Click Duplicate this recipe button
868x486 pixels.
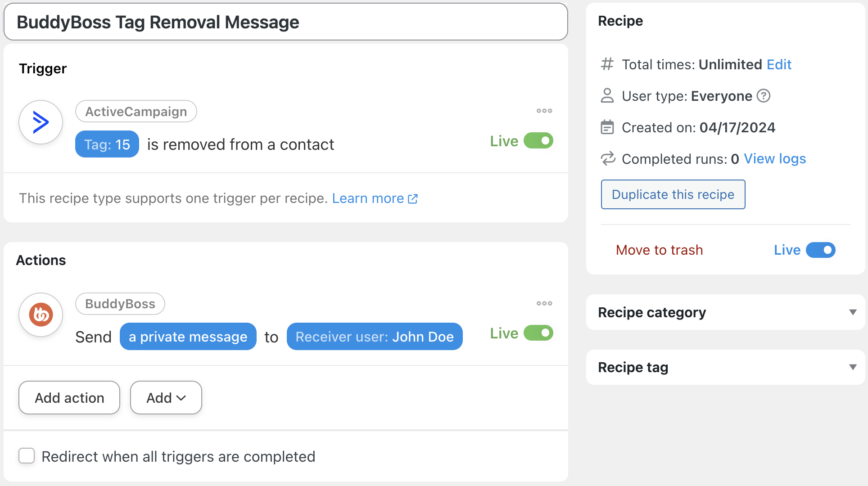[673, 194]
